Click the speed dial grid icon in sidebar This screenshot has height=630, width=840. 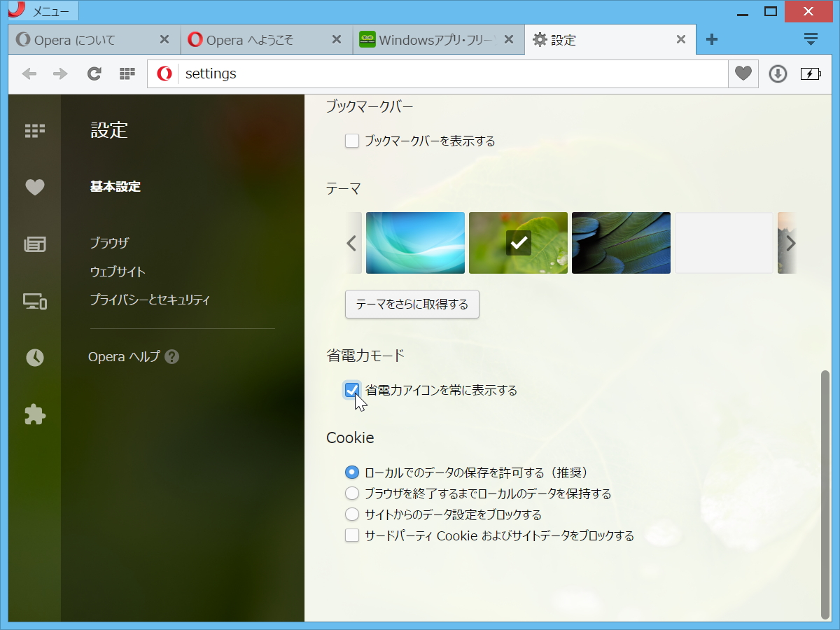[x=35, y=130]
